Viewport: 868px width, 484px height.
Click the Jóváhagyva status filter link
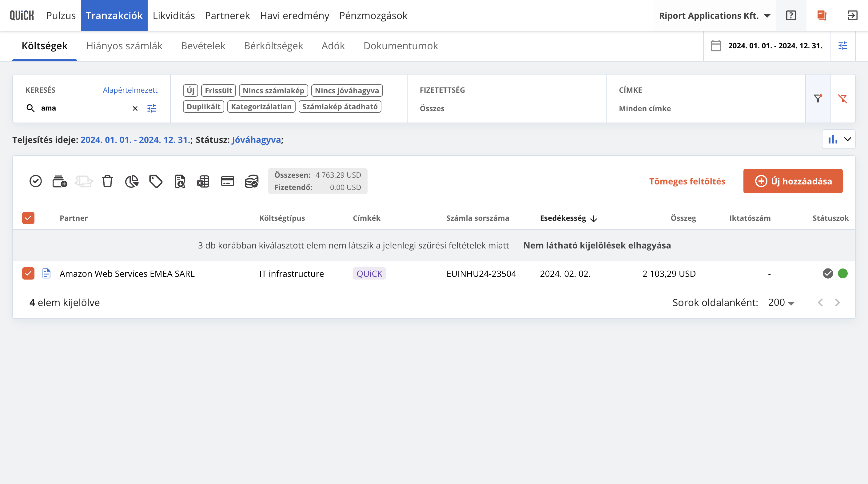256,140
